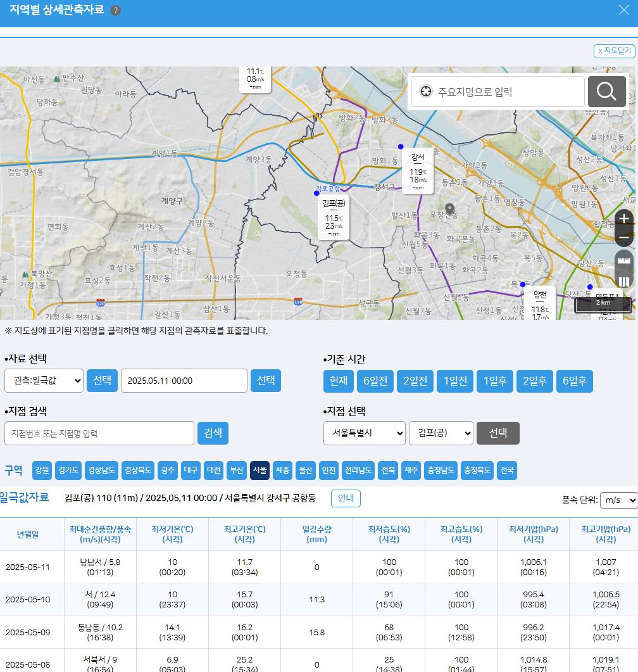Close the map with 지도닫기 button
Viewport: 638px width, 672px height.
pyautogui.click(x=615, y=51)
